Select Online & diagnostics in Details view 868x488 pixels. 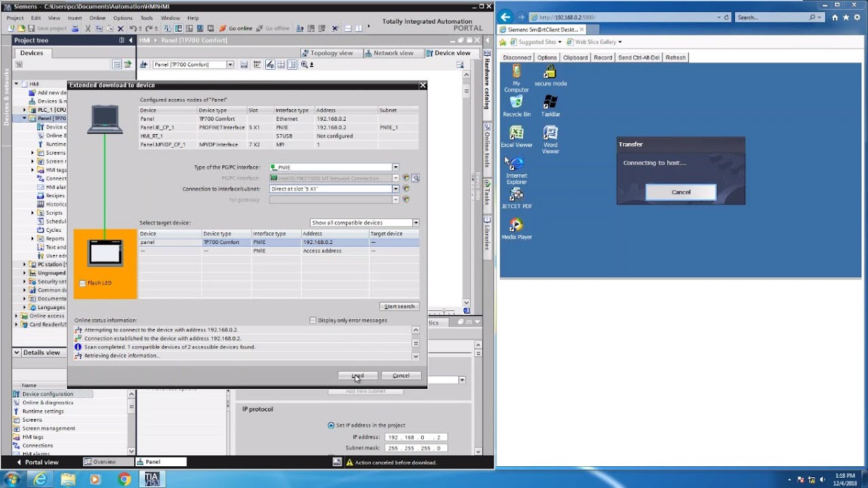click(x=47, y=403)
